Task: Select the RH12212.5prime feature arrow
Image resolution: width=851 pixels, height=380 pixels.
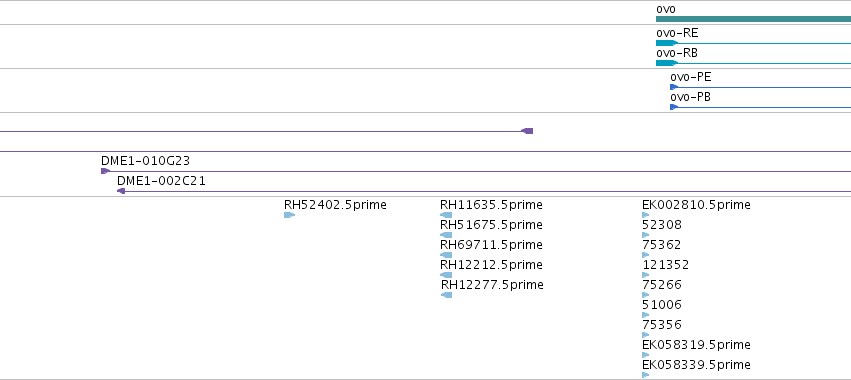Action: tap(446, 275)
